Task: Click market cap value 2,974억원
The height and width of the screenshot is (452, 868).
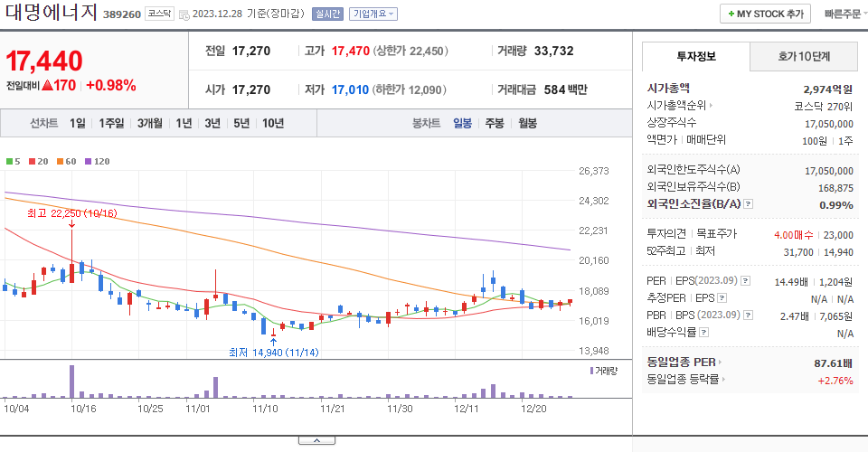Action: pyautogui.click(x=827, y=89)
